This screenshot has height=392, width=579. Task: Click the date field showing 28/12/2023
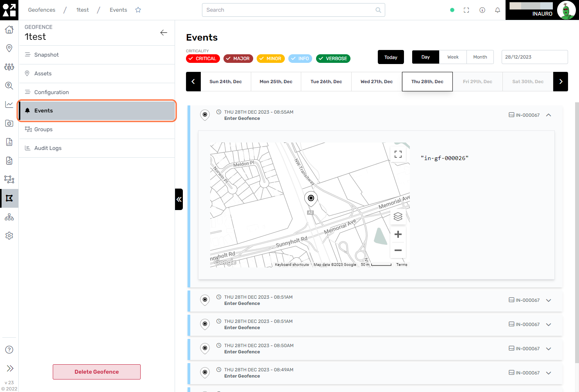point(534,57)
